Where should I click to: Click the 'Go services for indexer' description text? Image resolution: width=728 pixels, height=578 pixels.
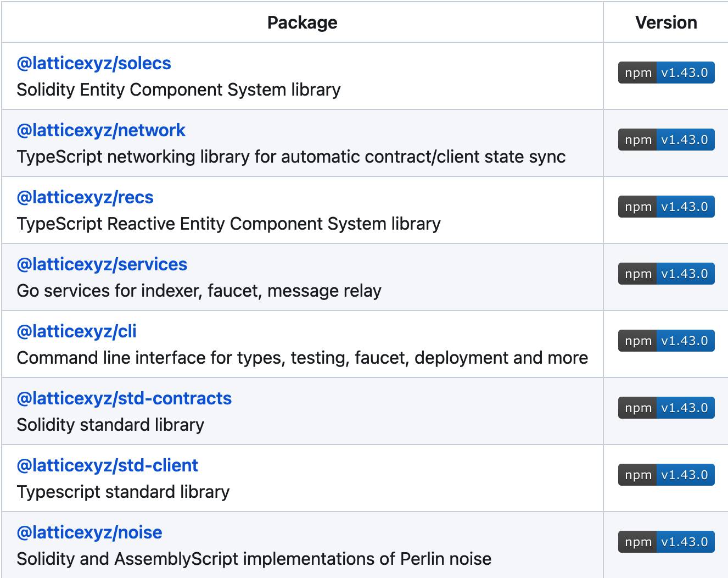(199, 291)
